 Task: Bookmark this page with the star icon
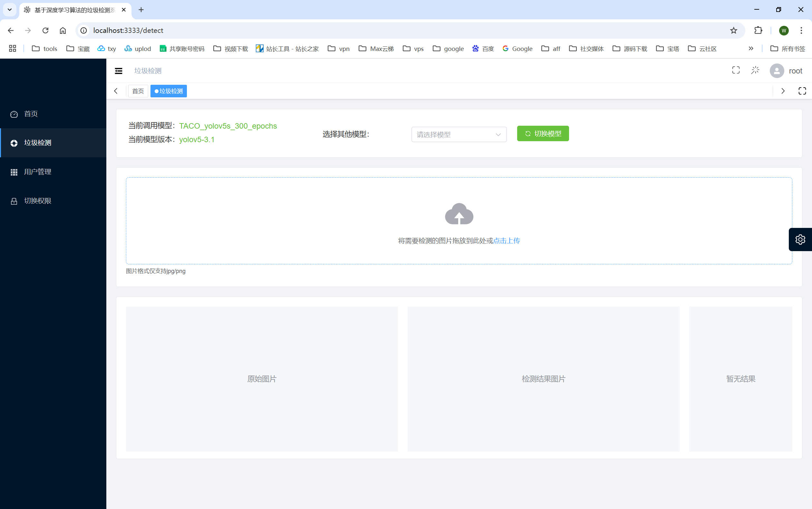click(734, 30)
